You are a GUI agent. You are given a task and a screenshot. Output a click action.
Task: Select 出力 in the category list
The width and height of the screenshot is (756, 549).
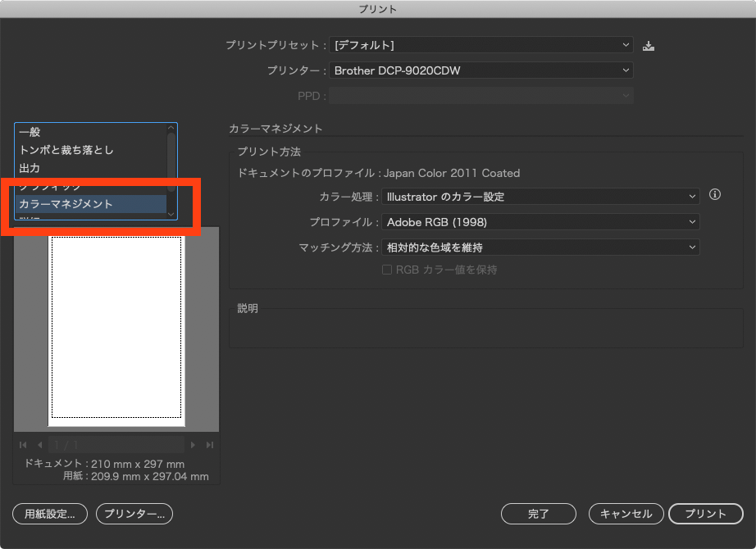click(x=91, y=168)
